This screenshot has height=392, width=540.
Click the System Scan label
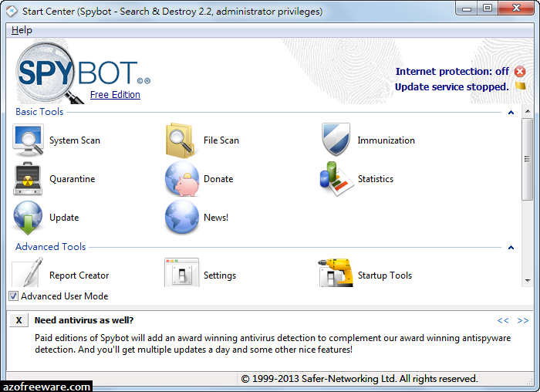[75, 140]
